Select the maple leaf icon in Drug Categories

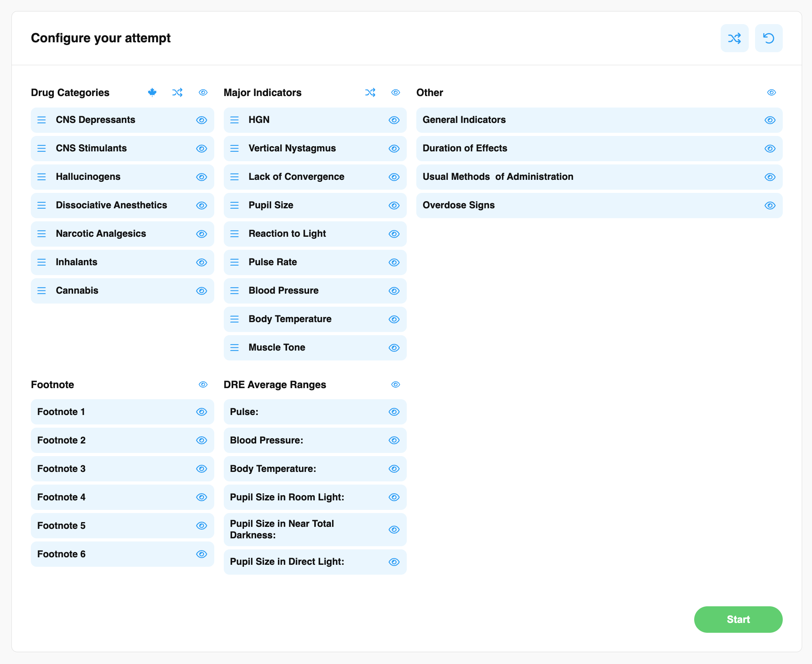[152, 92]
